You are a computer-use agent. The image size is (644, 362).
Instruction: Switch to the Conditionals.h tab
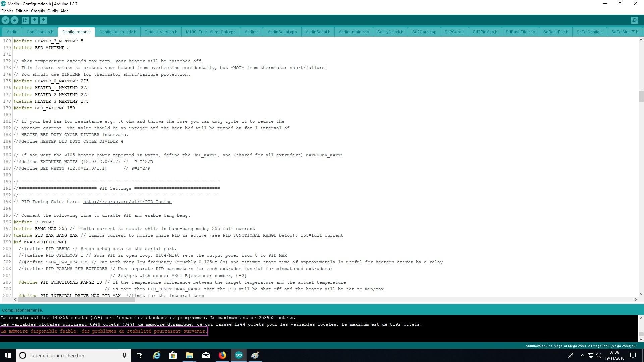pos(40,32)
